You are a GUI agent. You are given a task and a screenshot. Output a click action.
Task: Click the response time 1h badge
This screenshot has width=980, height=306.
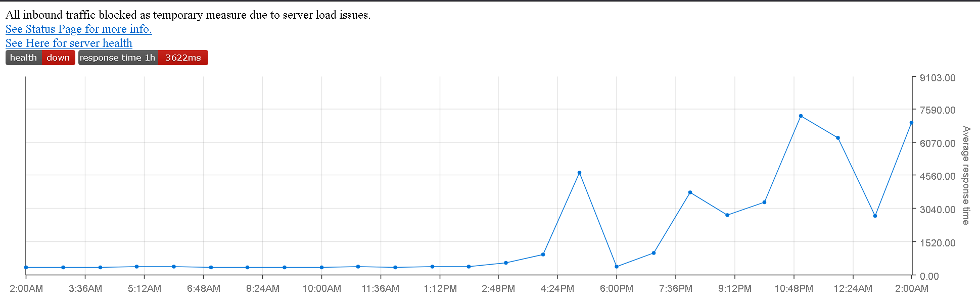[x=143, y=58]
